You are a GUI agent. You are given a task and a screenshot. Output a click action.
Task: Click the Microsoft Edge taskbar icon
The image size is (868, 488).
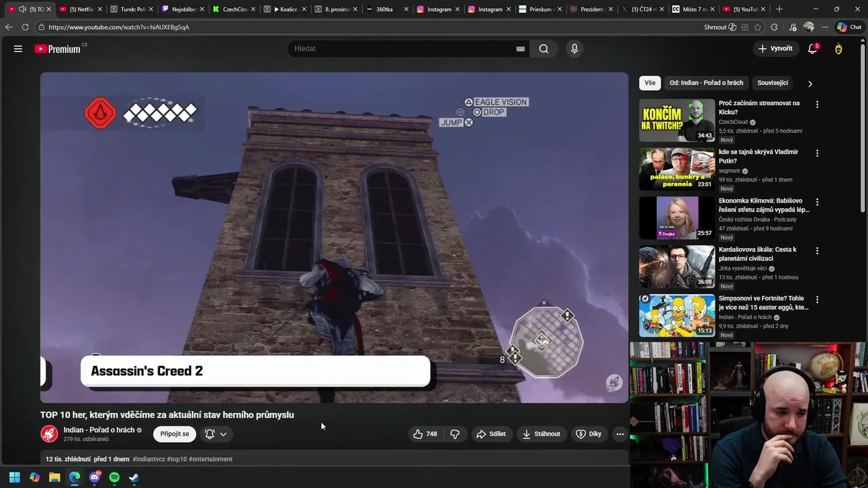point(75,477)
